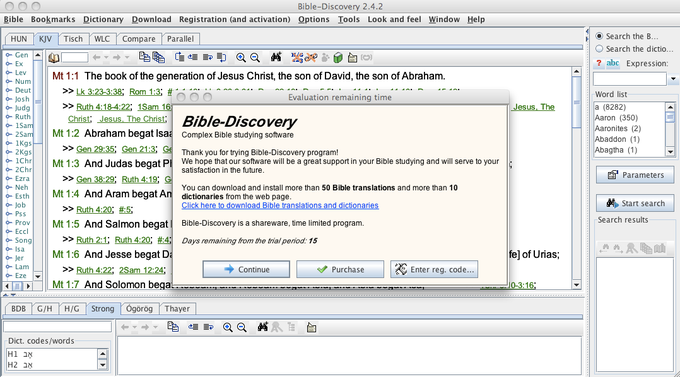Click the verse reference input box in Bible toolbar
The image size is (680, 377).
tap(75, 57)
